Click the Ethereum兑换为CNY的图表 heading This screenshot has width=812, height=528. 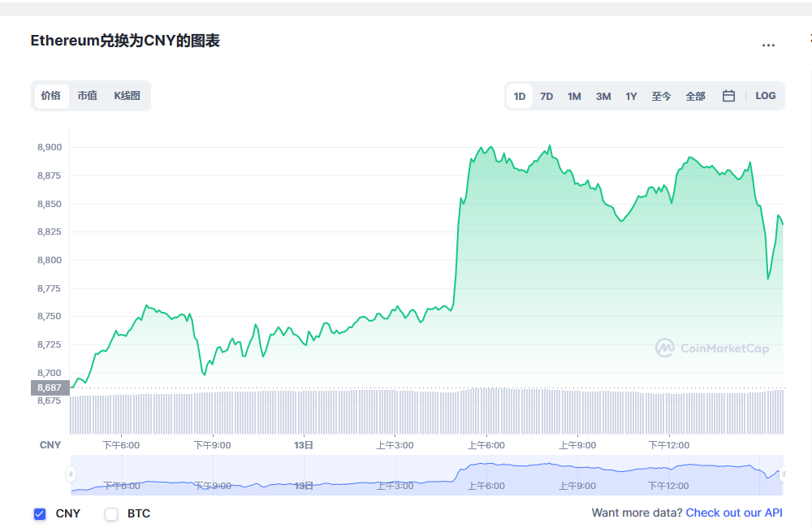(125, 41)
